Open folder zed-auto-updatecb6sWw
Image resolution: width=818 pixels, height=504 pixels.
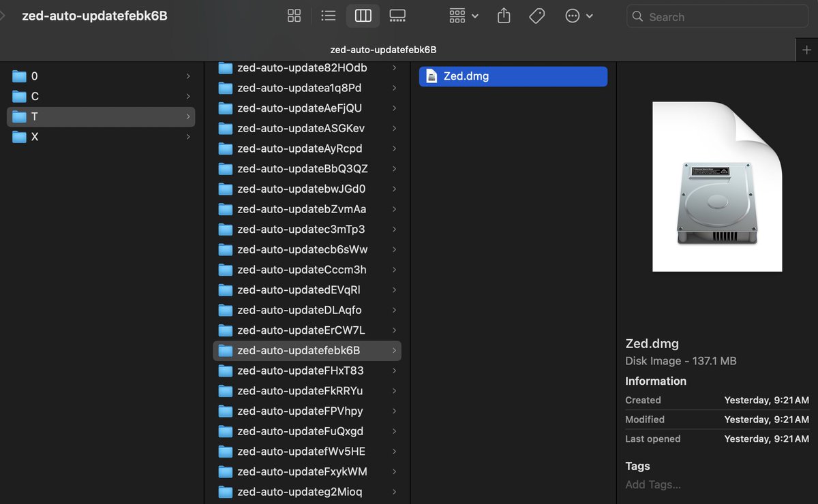point(307,249)
